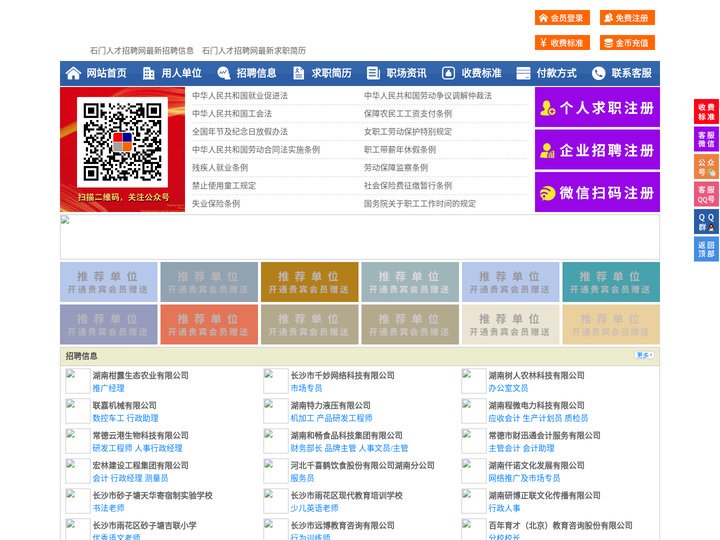This screenshot has height=540, width=720.
Task: Click the chat icon beside 招聘信息
Action: click(x=224, y=73)
